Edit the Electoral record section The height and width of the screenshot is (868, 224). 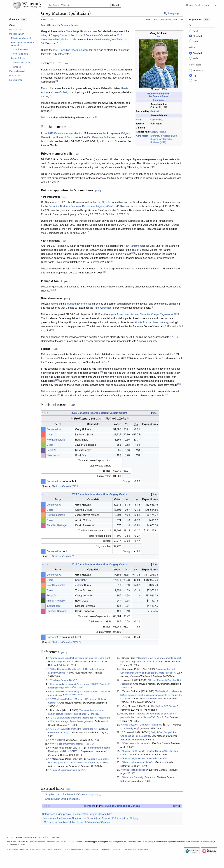pyautogui.click(x=72, y=405)
